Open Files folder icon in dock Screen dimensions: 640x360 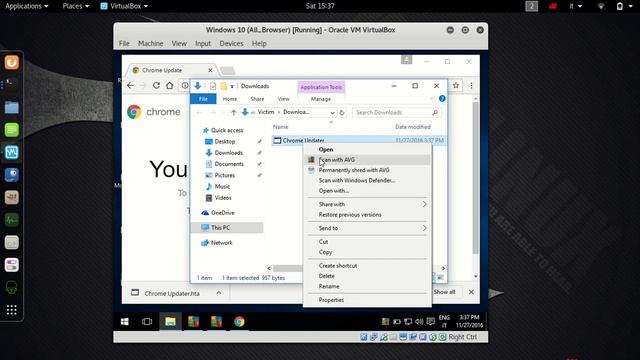coord(11,107)
